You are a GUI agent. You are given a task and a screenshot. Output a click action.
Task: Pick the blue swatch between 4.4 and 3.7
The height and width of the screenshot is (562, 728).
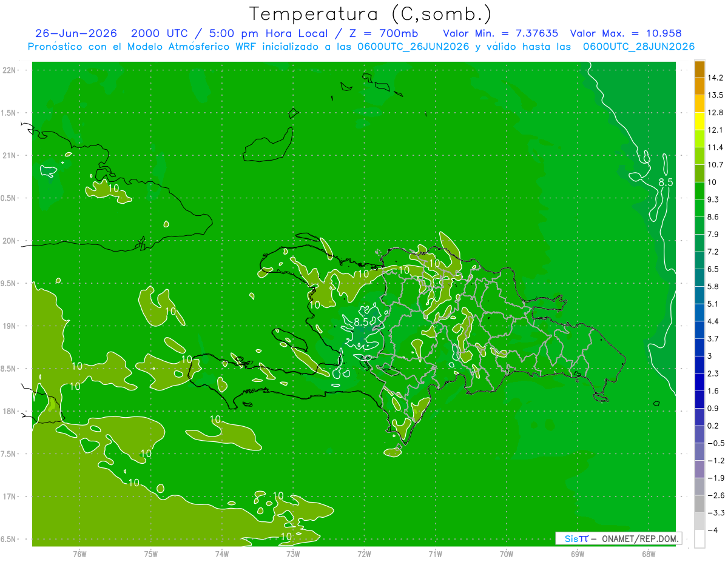(x=699, y=329)
